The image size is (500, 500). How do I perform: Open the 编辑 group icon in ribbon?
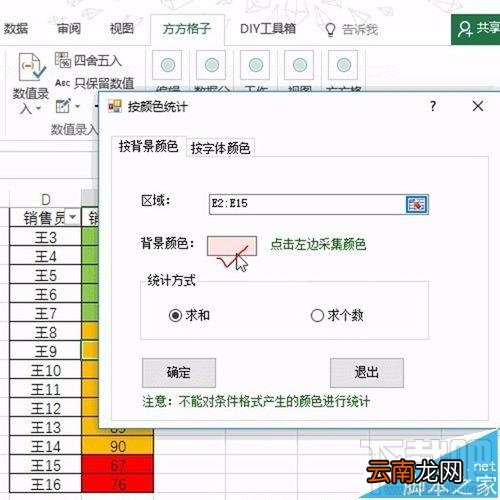[x=167, y=65]
